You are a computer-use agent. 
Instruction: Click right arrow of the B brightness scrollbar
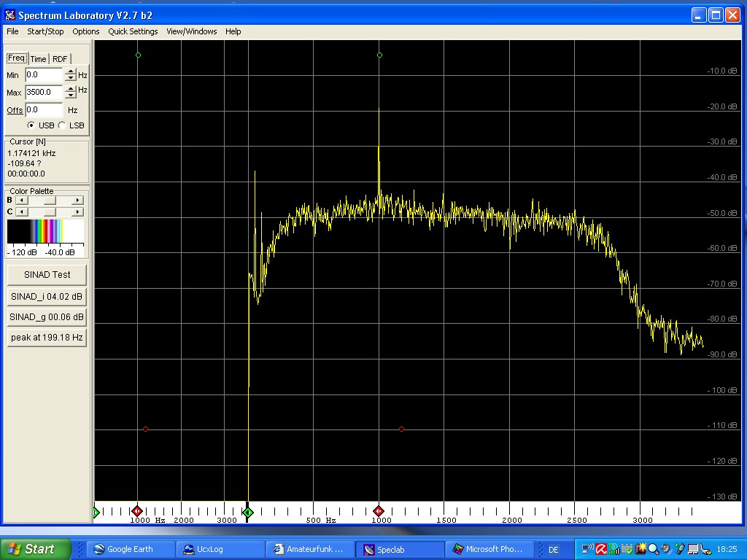(78, 200)
